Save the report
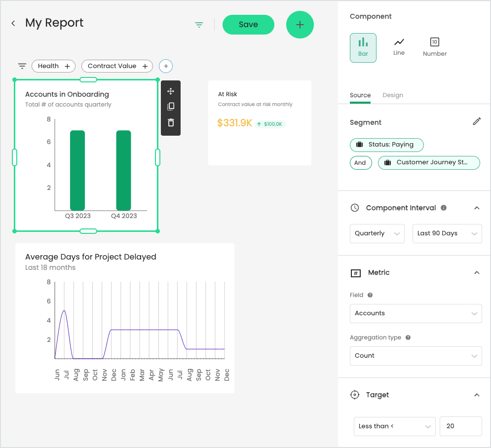 [x=248, y=25]
